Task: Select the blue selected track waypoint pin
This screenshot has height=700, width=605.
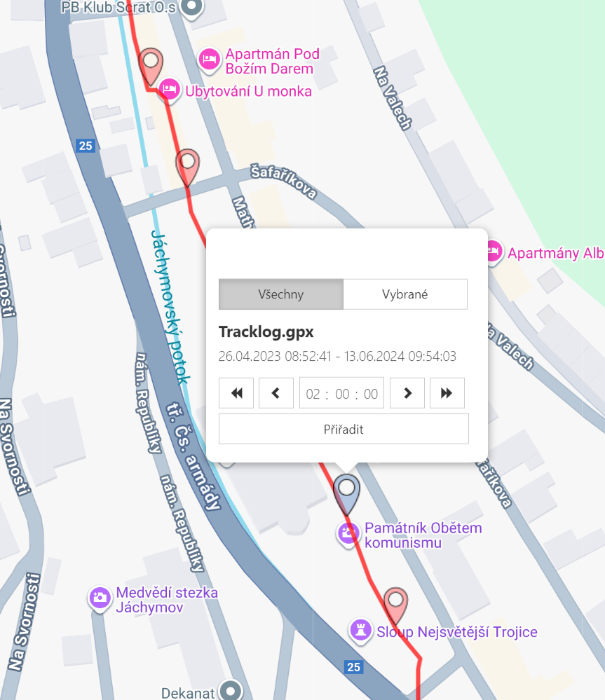Action: tap(346, 493)
